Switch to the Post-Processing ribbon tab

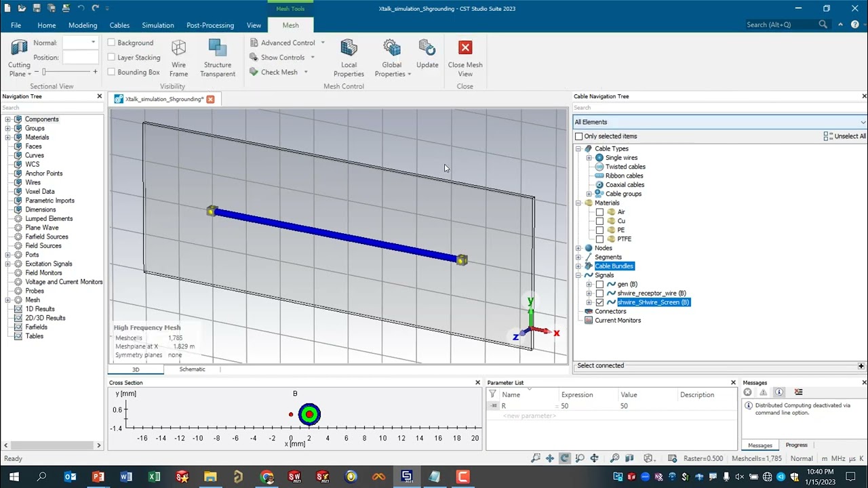pos(210,25)
